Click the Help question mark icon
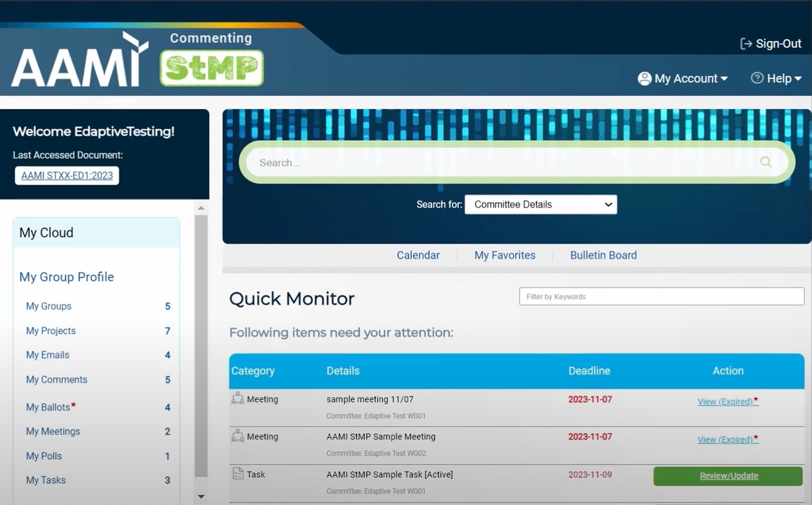The width and height of the screenshot is (812, 505). point(757,78)
